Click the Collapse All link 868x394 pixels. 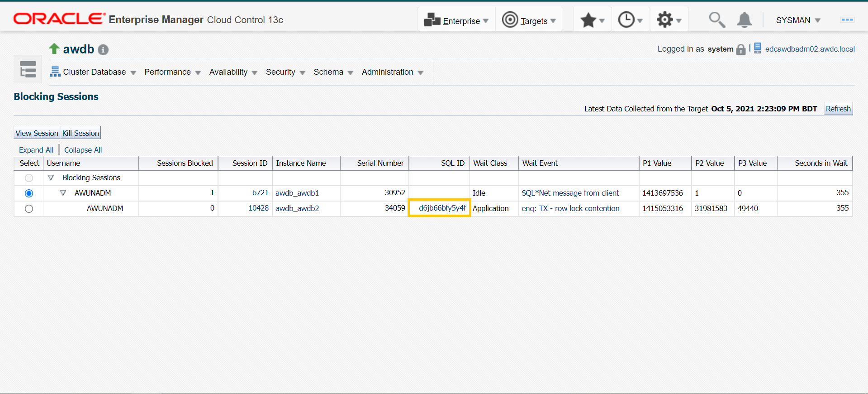83,150
